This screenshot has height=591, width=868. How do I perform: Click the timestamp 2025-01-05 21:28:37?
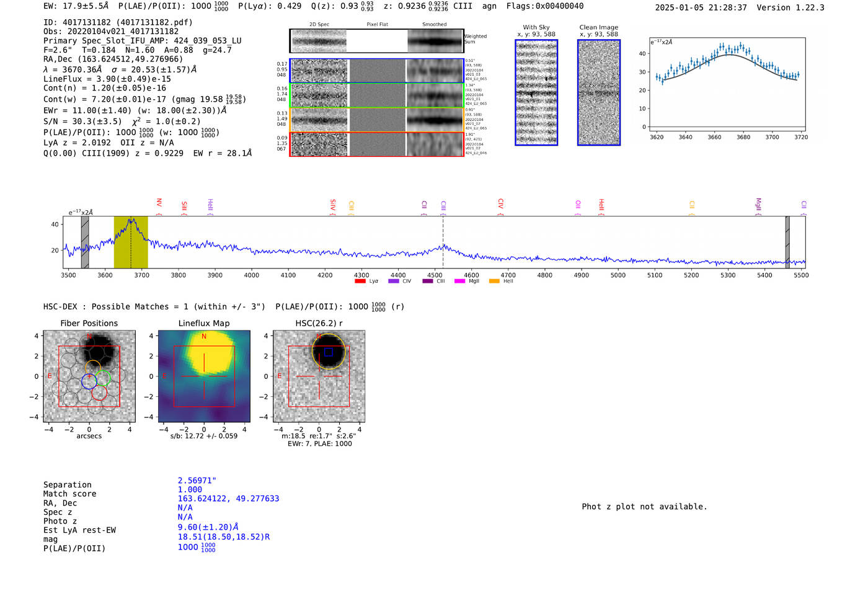[x=701, y=7]
